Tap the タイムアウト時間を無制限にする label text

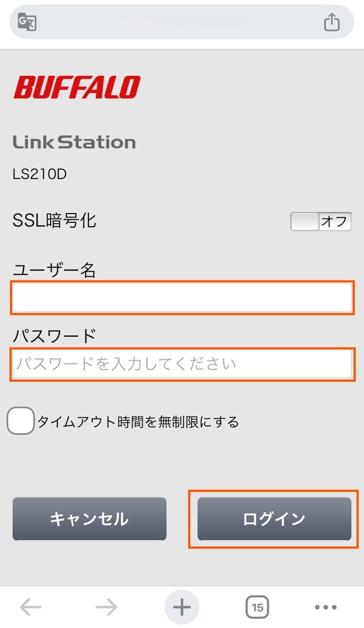tap(138, 422)
